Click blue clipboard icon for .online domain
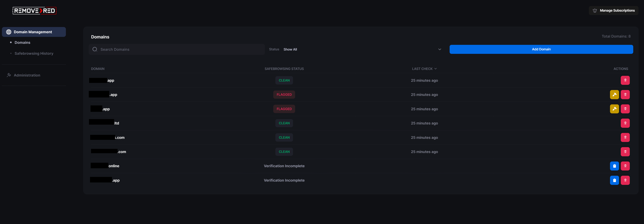 click(614, 166)
